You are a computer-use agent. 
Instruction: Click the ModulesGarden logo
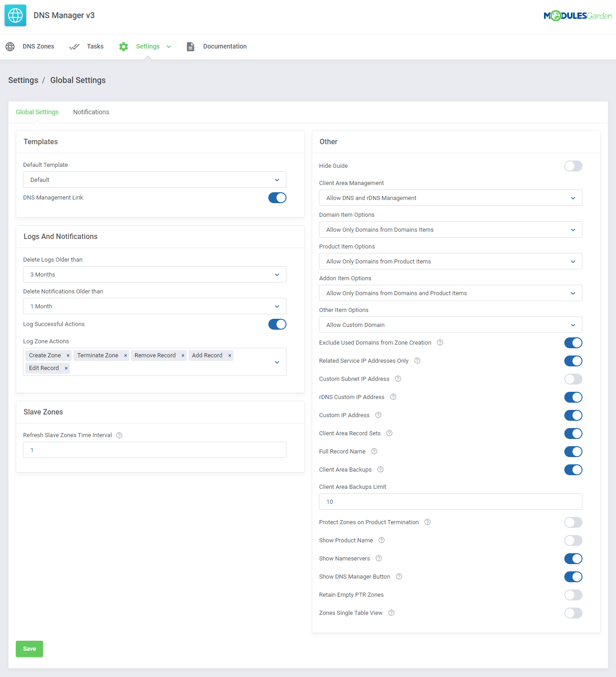click(x=577, y=16)
